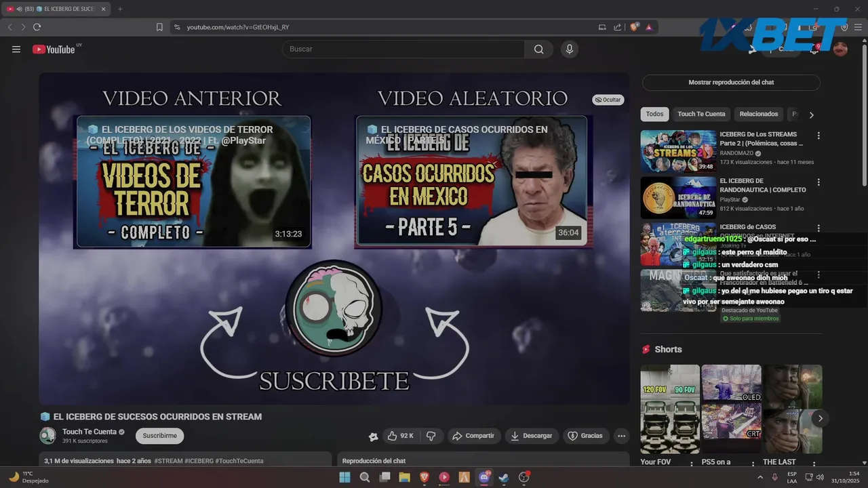This screenshot has width=868, height=488.
Task: Open more actions three-dot menu under video
Action: point(621,436)
